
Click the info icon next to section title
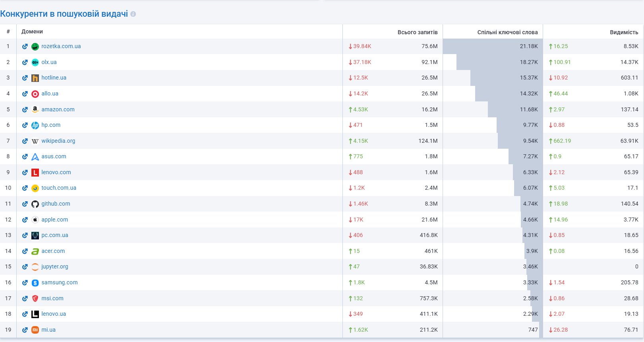(133, 14)
